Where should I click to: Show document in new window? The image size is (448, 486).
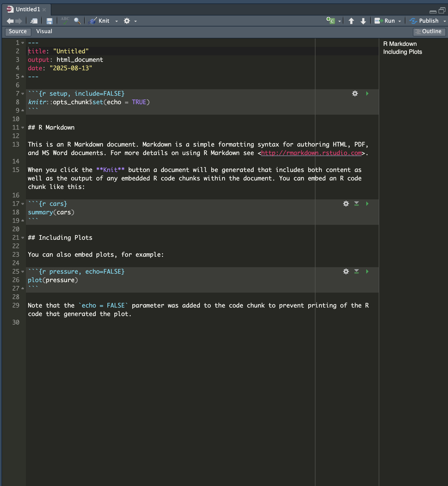(34, 21)
